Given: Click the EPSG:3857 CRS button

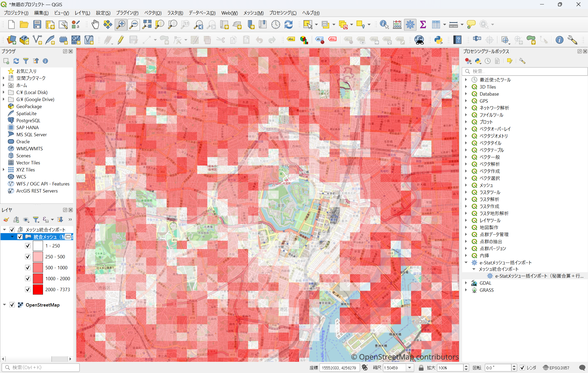Looking at the screenshot, I should tap(556, 368).
